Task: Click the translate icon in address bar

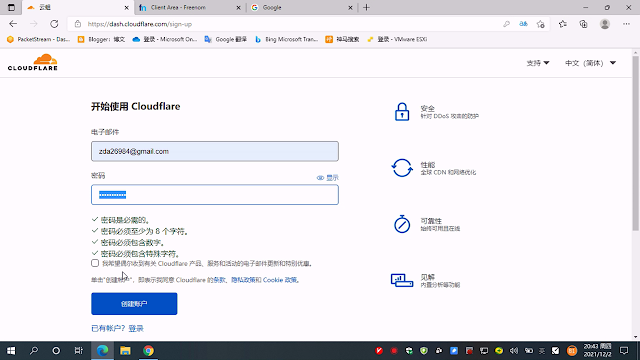Action: (523, 24)
